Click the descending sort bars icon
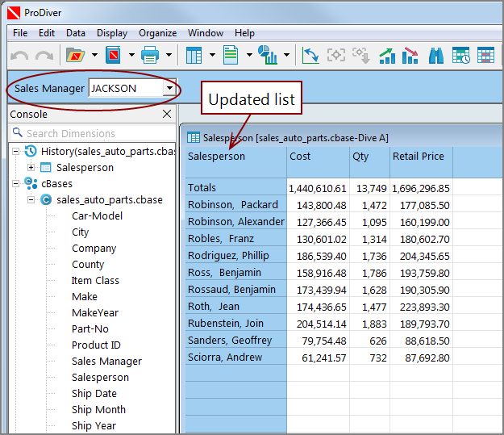 pyautogui.click(x=410, y=56)
